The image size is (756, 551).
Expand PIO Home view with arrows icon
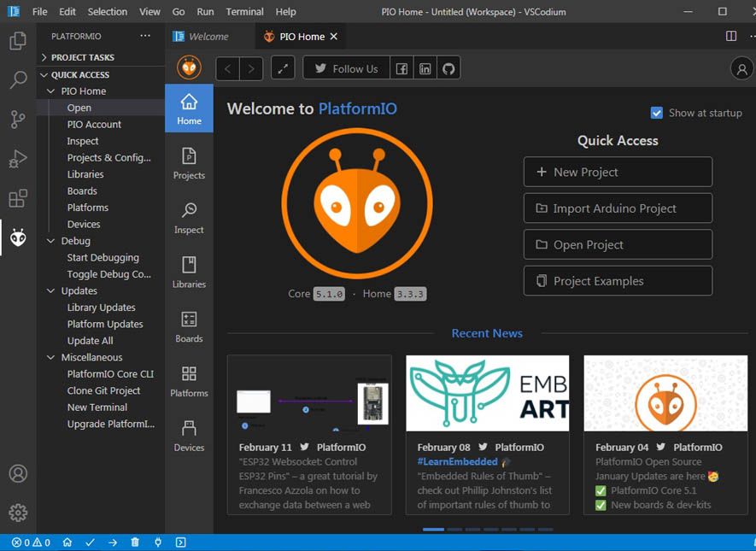click(283, 68)
